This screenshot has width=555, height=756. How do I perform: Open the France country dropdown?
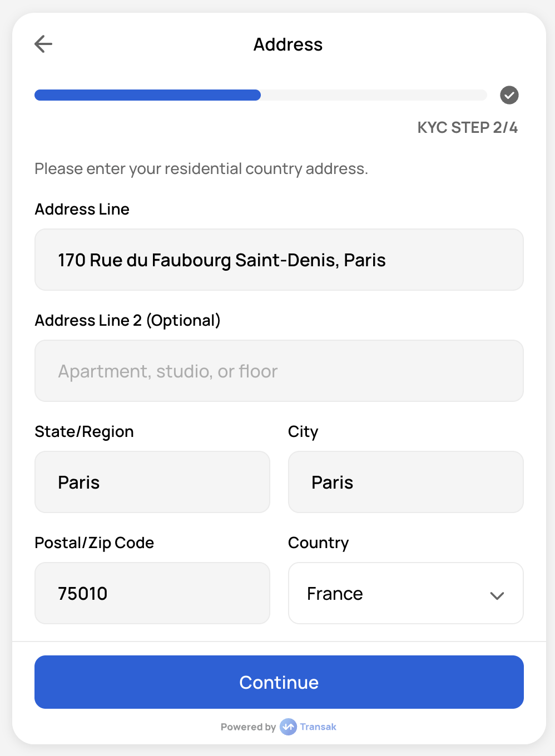point(405,593)
